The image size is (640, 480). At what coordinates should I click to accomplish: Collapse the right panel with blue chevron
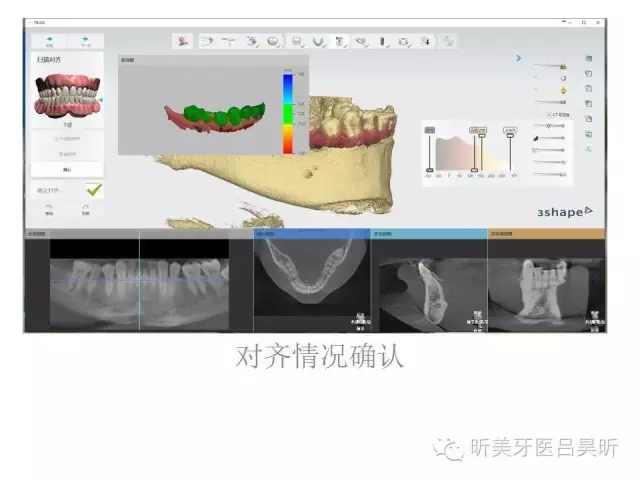(x=518, y=59)
